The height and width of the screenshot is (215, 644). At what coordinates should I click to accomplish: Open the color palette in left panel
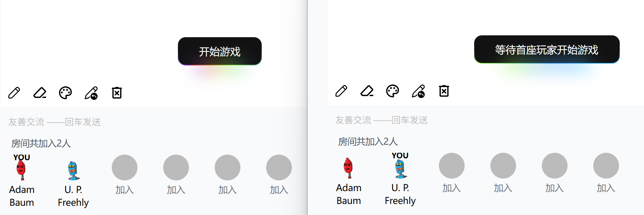(65, 93)
